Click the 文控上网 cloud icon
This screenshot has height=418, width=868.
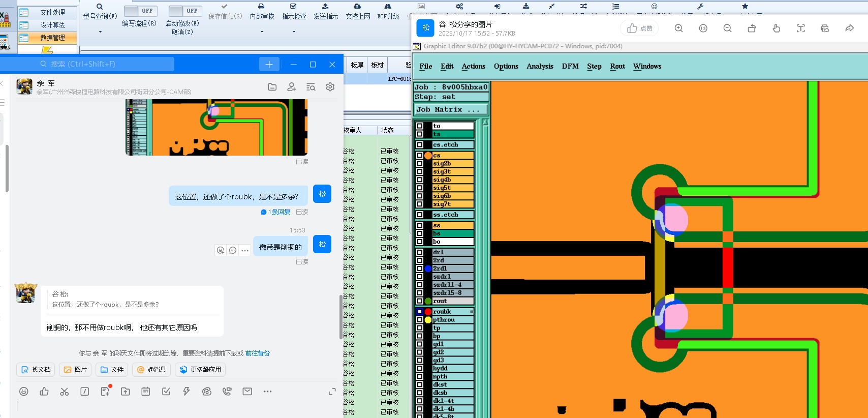point(357,7)
